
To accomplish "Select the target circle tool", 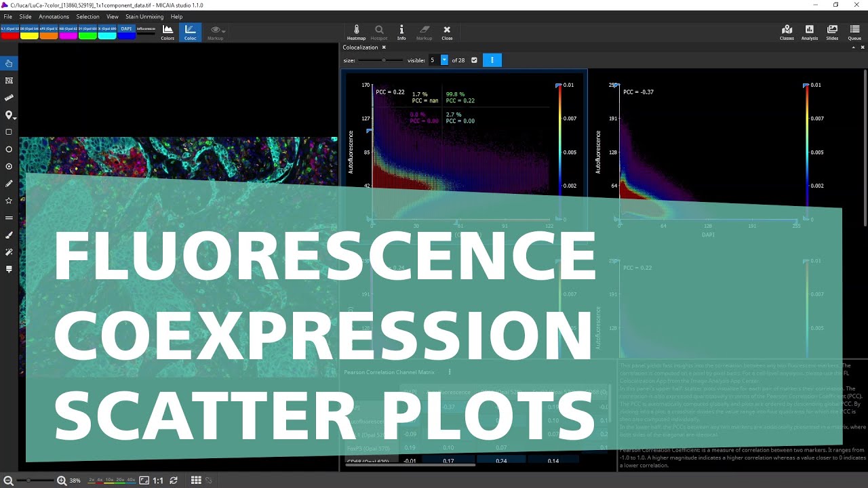I will [9, 166].
